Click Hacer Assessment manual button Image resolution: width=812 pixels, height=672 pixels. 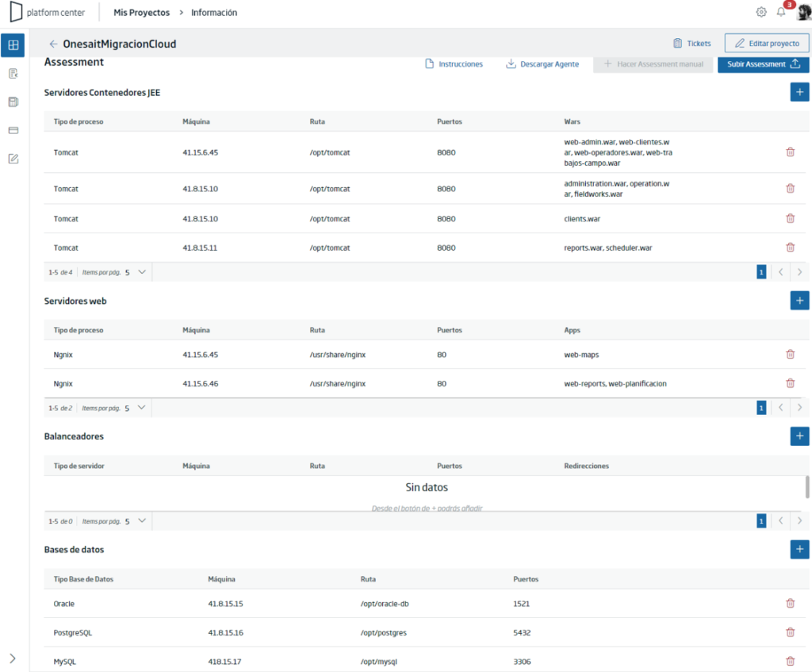tap(653, 63)
